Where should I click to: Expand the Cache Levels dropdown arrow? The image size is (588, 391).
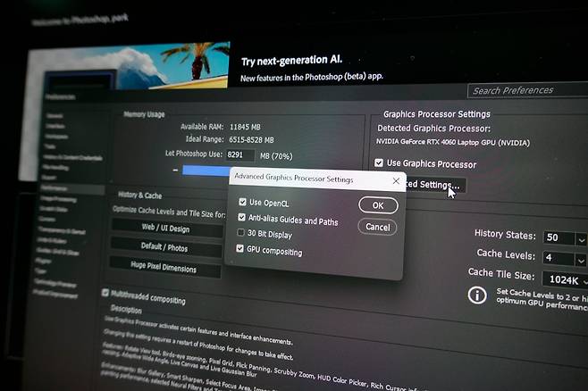pyautogui.click(x=581, y=260)
